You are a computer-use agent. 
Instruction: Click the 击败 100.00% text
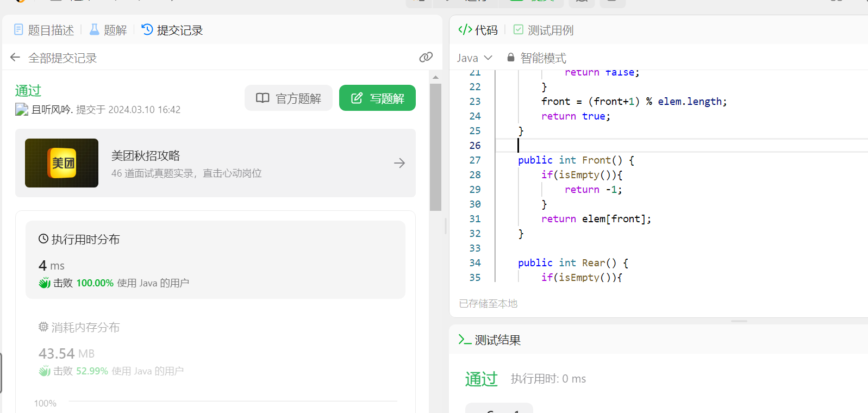click(x=83, y=283)
